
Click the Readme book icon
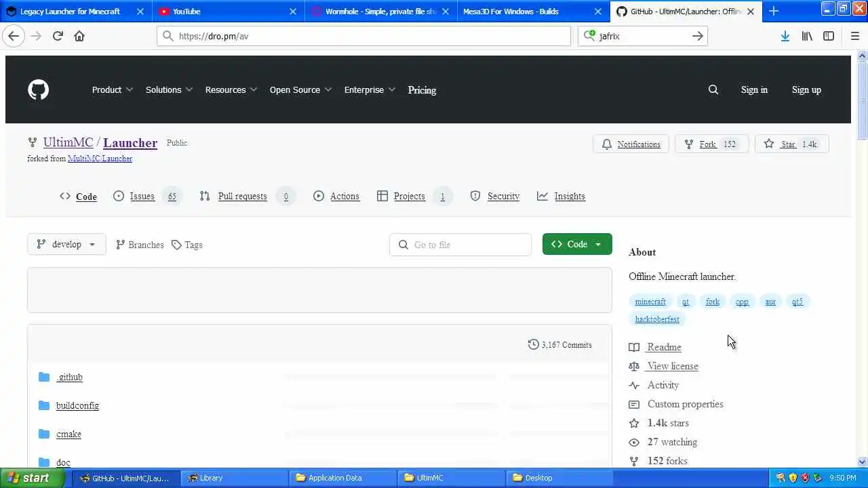(x=634, y=347)
